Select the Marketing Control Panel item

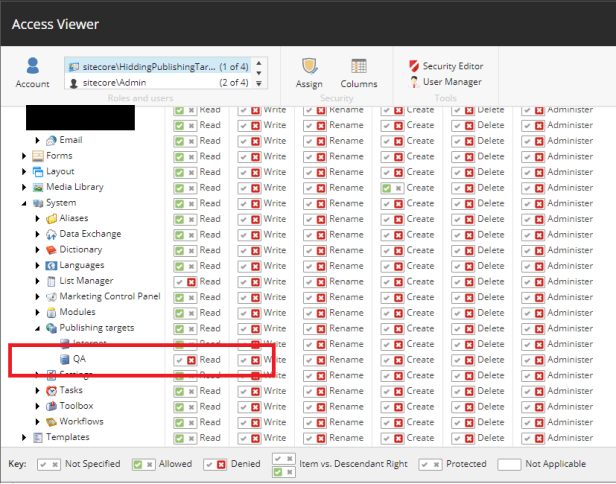pyautogui.click(x=109, y=297)
